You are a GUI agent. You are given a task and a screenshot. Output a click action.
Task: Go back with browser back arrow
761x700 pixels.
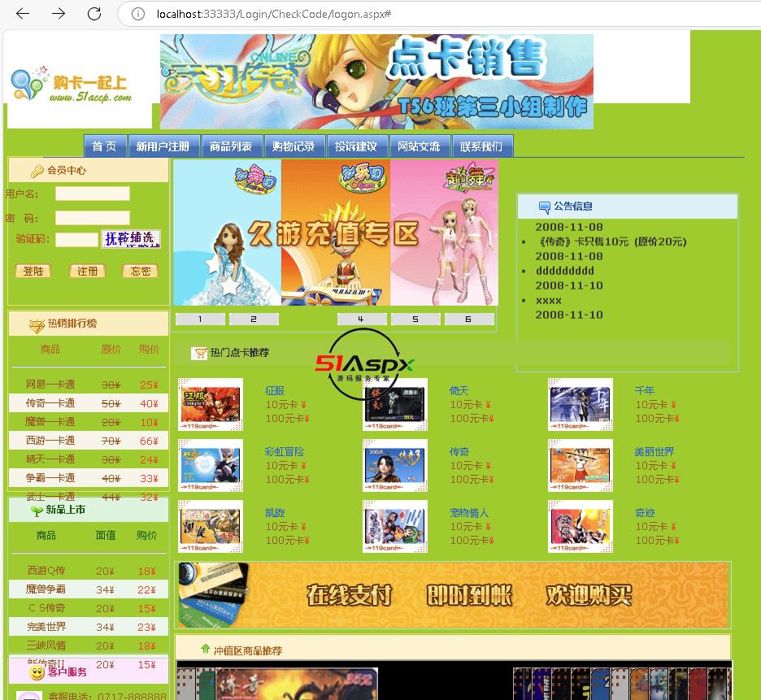[x=23, y=14]
